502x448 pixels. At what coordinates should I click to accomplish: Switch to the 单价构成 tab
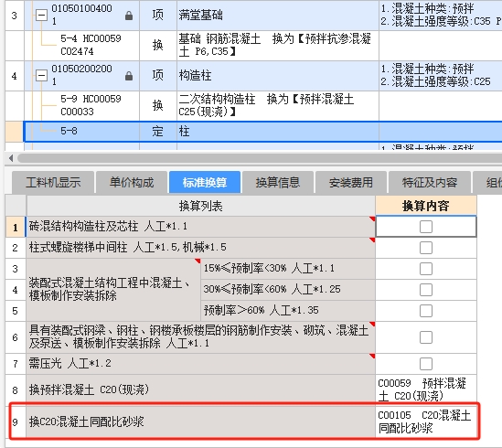(x=132, y=183)
